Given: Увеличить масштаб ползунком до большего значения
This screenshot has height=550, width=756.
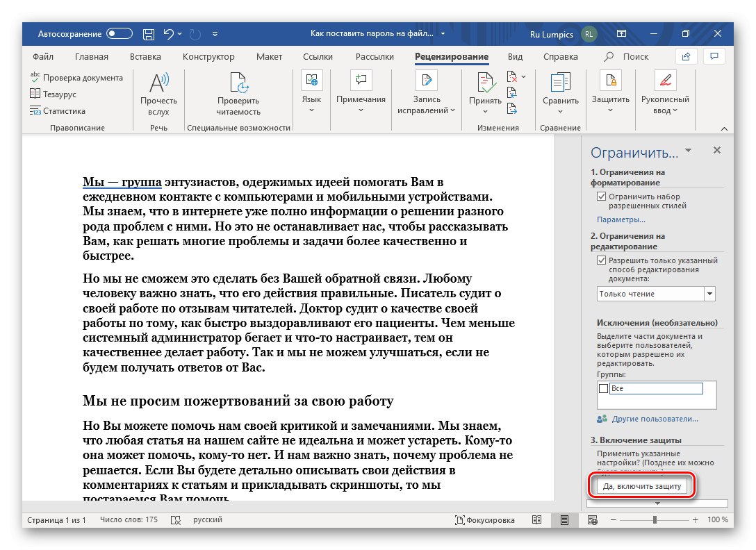Looking at the screenshot, I should [x=694, y=519].
